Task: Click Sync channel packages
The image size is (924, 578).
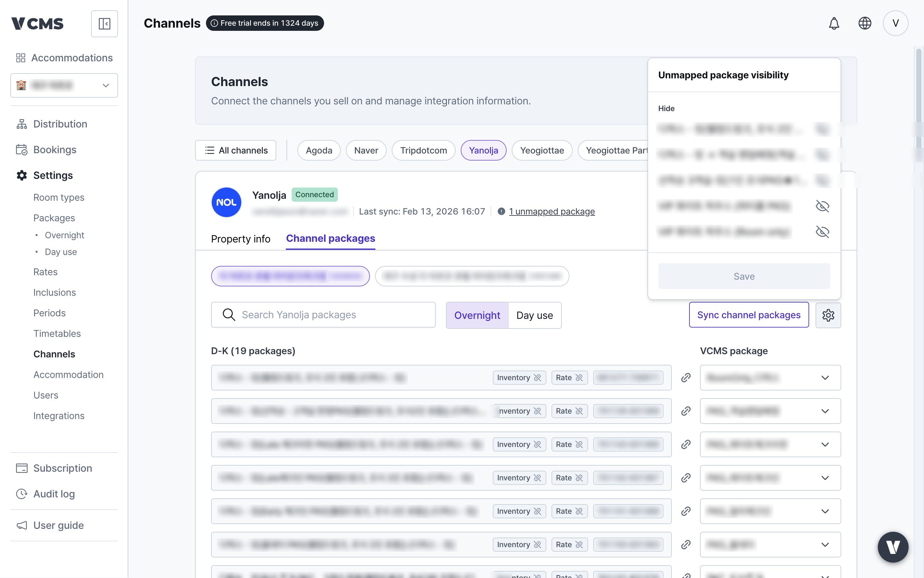Action: pyautogui.click(x=749, y=315)
